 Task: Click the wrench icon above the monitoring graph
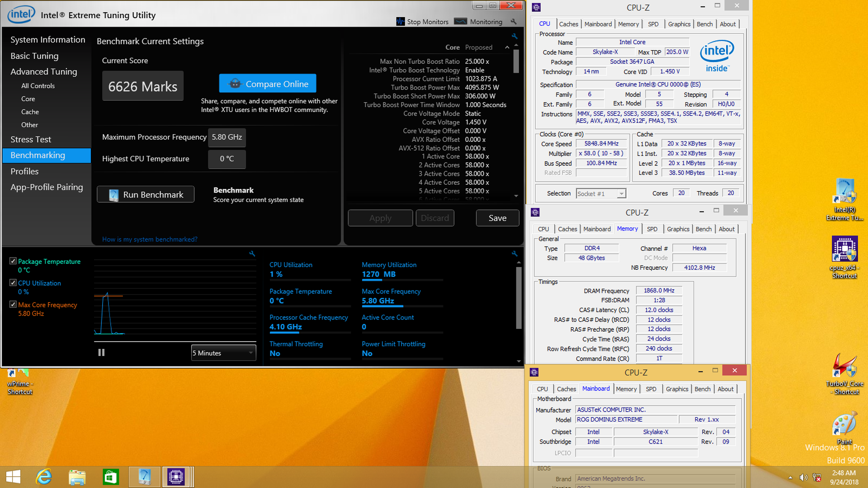(x=252, y=254)
